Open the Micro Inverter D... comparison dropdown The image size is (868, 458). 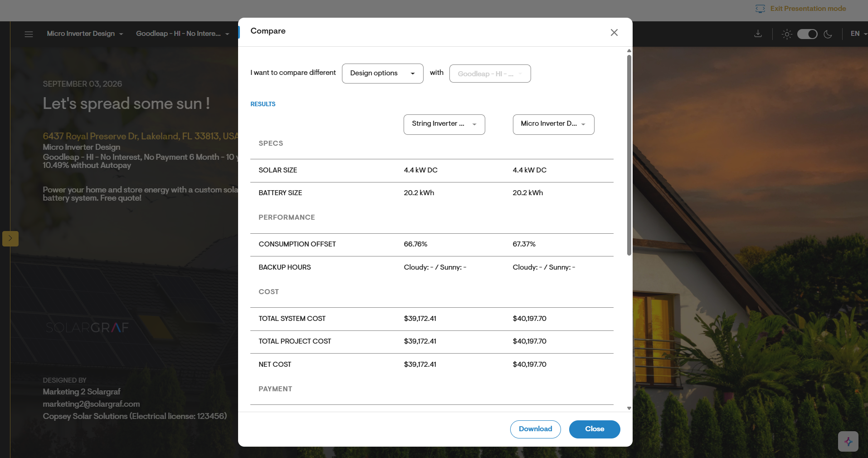(553, 124)
